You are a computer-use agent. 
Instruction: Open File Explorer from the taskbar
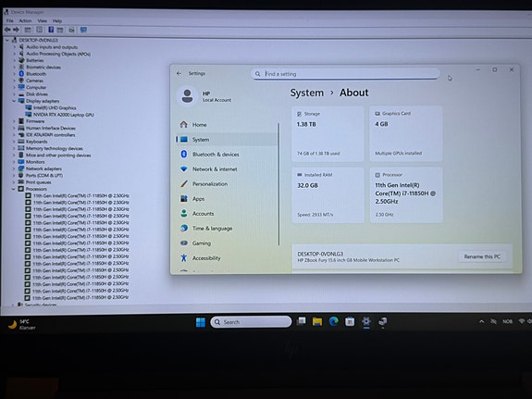pos(317,321)
